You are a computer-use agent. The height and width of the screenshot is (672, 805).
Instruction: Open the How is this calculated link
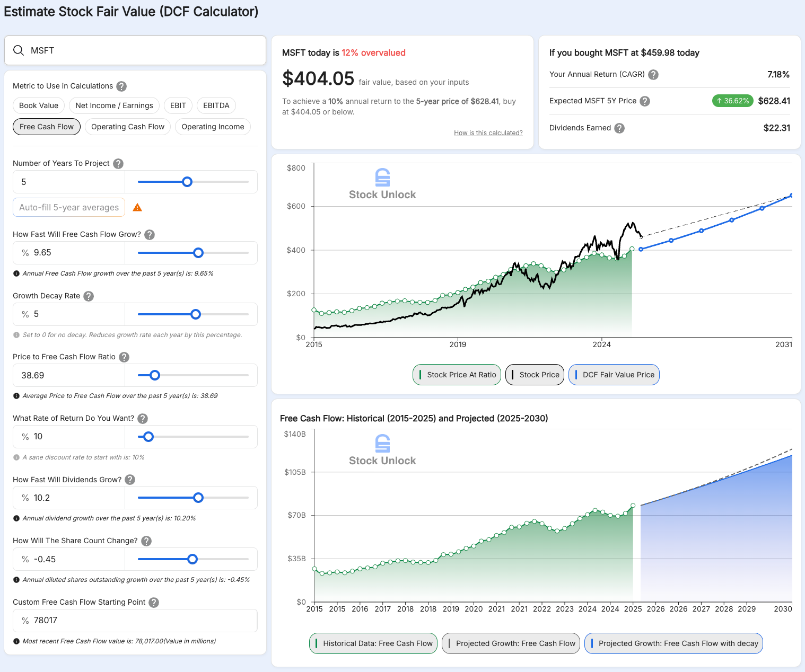point(488,133)
